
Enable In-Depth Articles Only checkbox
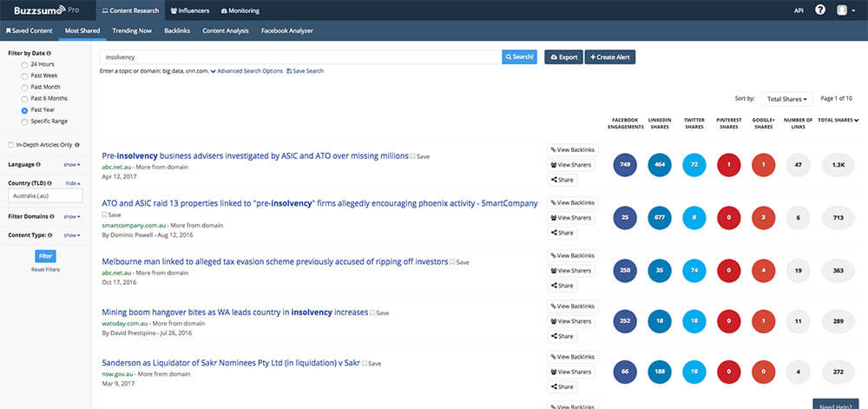point(11,145)
